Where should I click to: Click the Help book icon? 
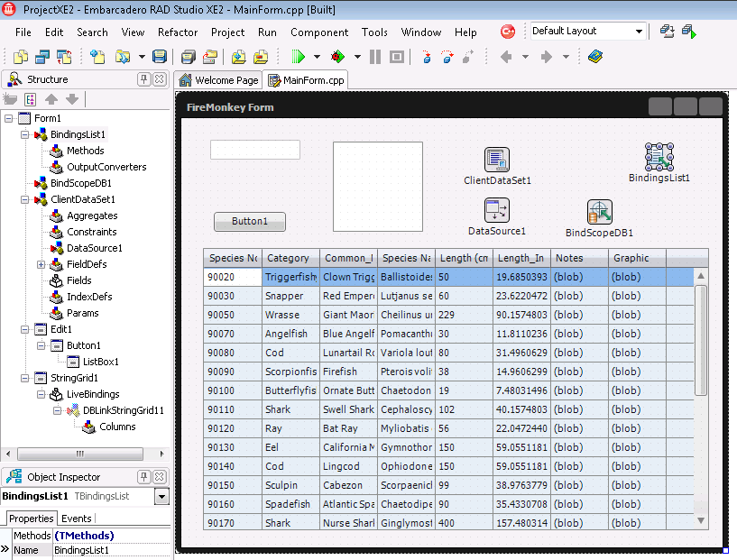(x=595, y=57)
